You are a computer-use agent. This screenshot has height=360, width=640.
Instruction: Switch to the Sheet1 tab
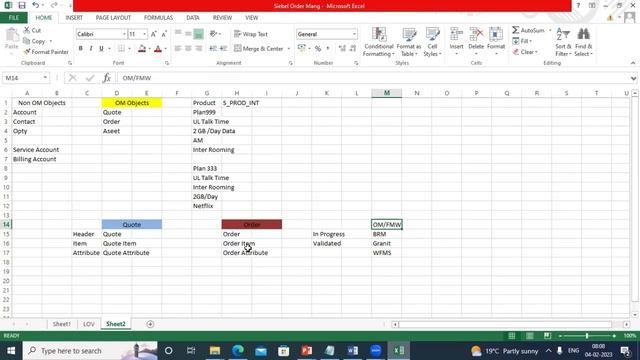pyautogui.click(x=62, y=324)
